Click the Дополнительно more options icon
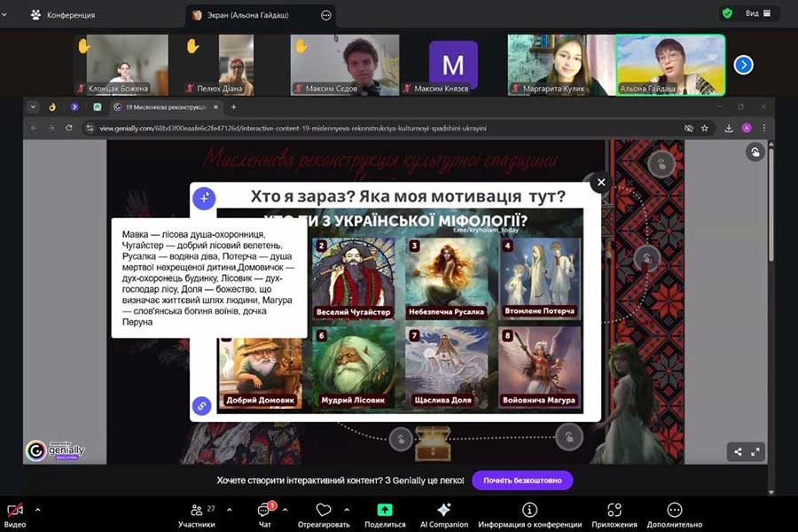Viewport: 798px width, 532px height. coord(674,512)
